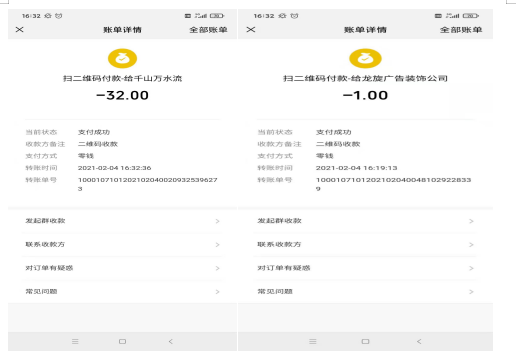This screenshot has width=516, height=360.
Task: Tap the right screen's transfer order number
Action: [393, 184]
